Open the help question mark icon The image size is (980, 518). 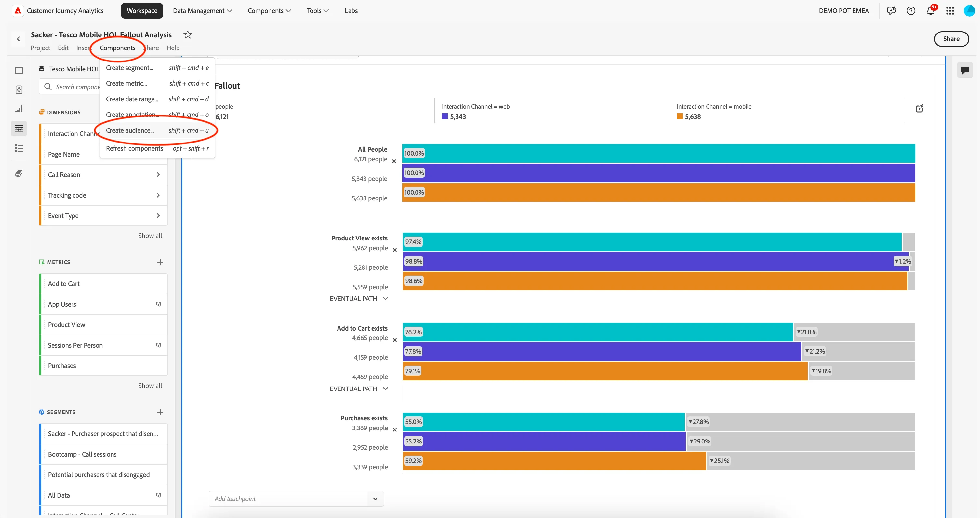(911, 11)
